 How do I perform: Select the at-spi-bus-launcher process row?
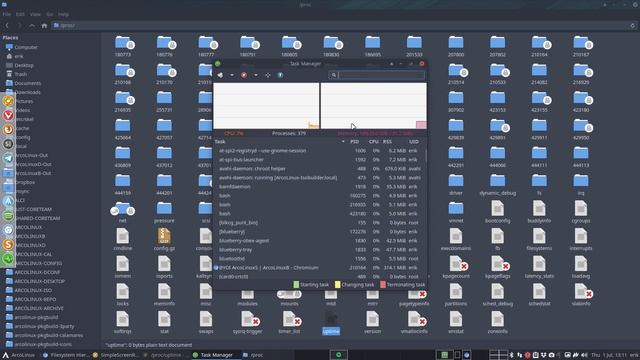[x=319, y=160]
